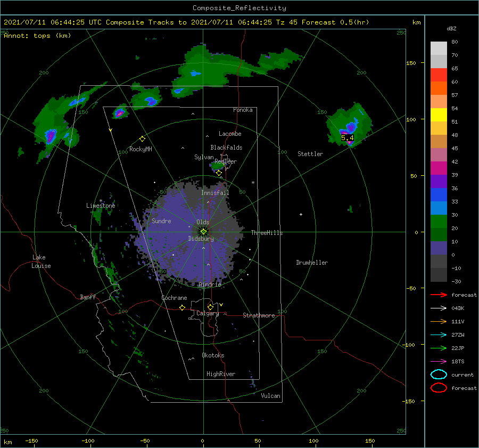Click the Sundre city label
The image size is (479, 448).
coord(161,221)
